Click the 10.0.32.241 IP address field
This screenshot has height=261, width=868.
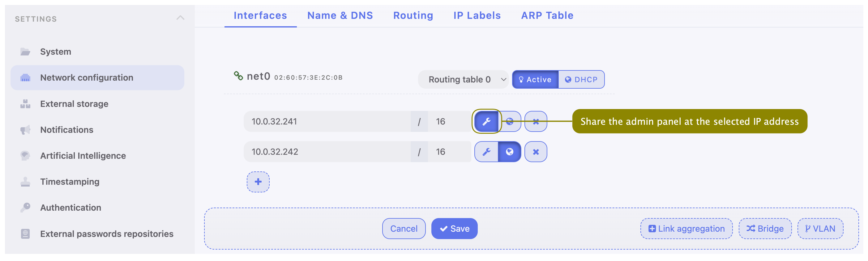click(x=327, y=122)
